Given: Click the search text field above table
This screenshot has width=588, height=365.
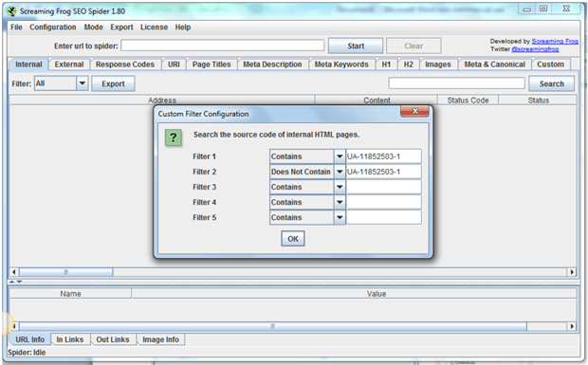Looking at the screenshot, I should pyautogui.click(x=457, y=83).
